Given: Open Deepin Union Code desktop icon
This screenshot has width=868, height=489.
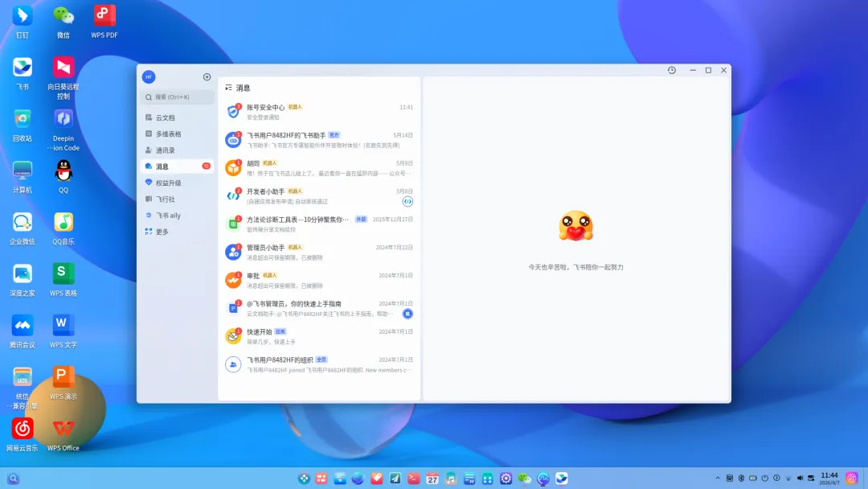Looking at the screenshot, I should 63,130.
